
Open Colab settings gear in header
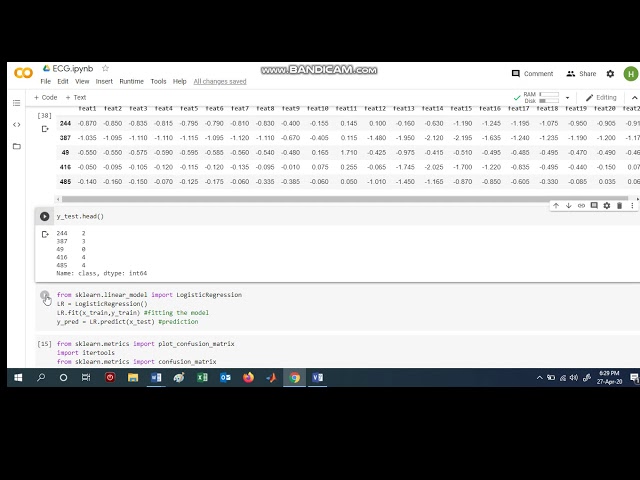click(x=610, y=73)
